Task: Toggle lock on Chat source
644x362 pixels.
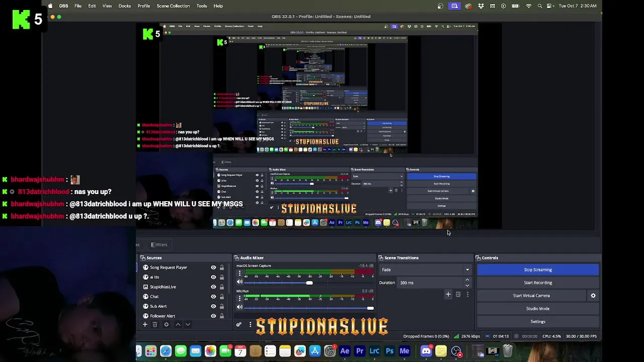Action: point(222,297)
